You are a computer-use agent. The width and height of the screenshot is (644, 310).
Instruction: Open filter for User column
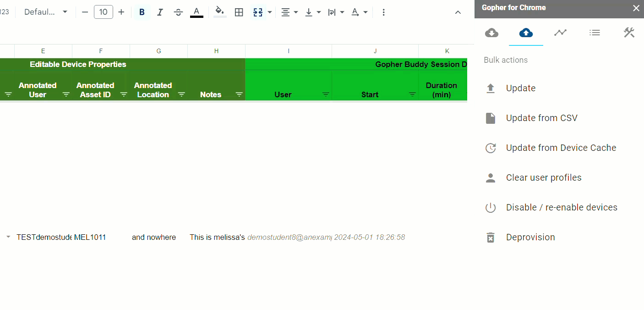(x=326, y=94)
